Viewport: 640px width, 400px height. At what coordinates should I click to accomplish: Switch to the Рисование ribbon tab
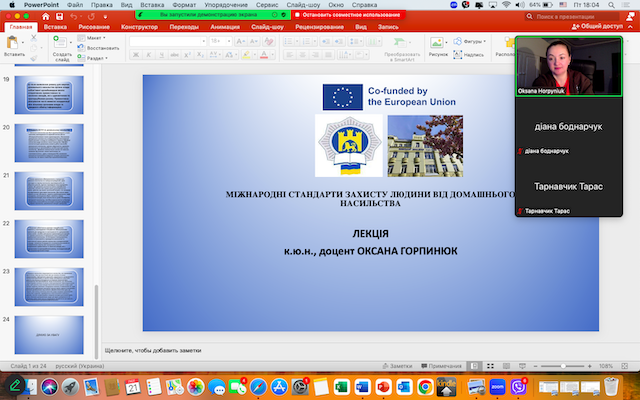click(x=94, y=27)
